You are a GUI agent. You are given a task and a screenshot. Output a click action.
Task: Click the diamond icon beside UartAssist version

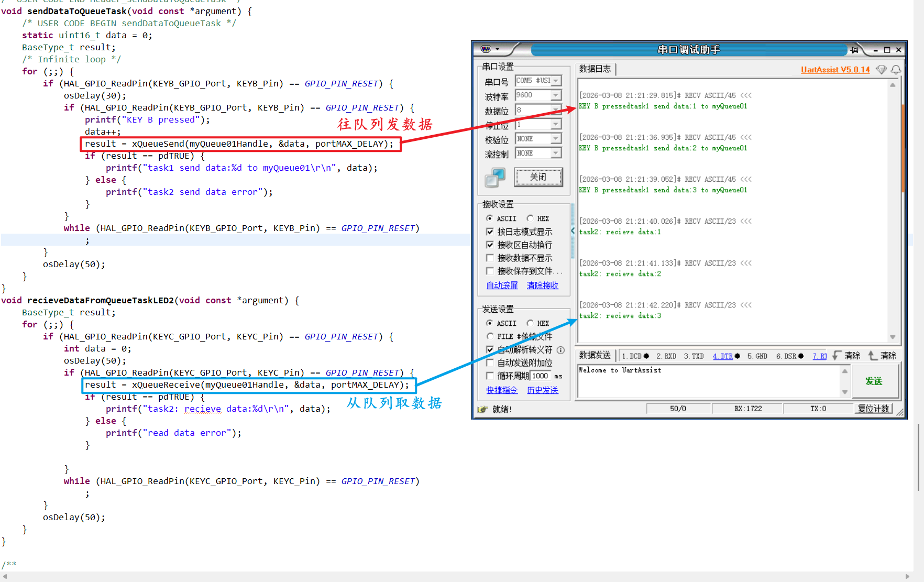click(x=882, y=70)
